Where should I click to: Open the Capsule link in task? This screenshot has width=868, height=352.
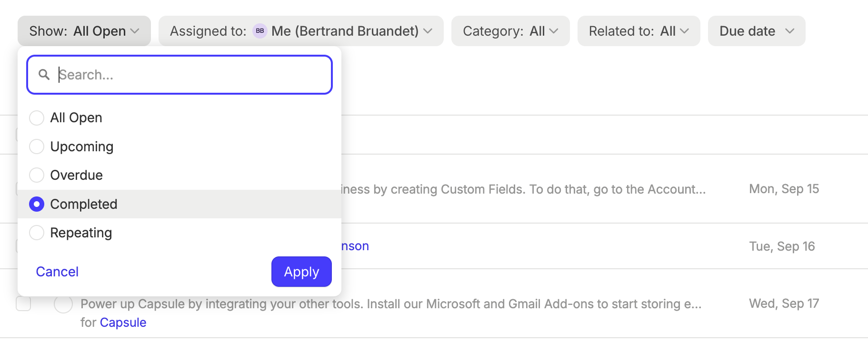(123, 323)
